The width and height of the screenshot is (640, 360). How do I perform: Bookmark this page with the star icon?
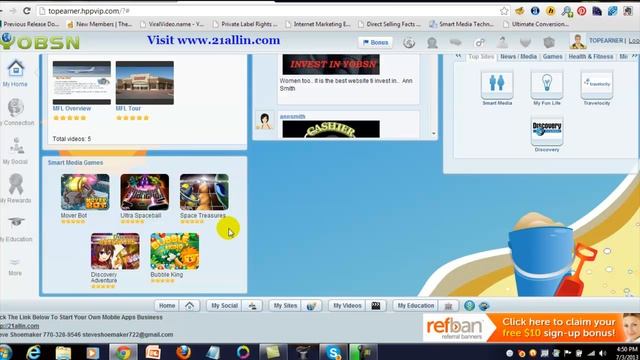click(x=504, y=11)
